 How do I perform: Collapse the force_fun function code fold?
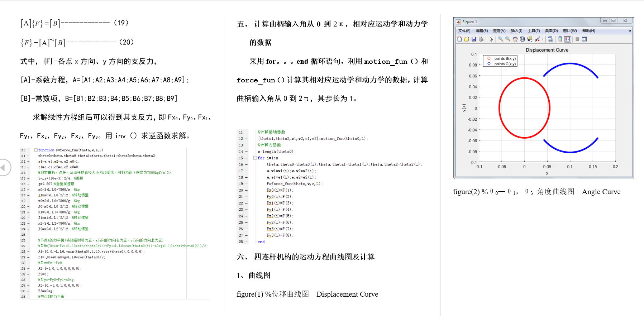click(x=36, y=150)
